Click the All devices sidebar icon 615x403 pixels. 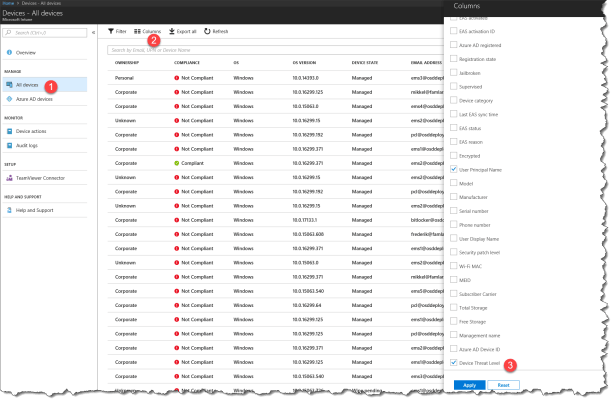pos(9,85)
